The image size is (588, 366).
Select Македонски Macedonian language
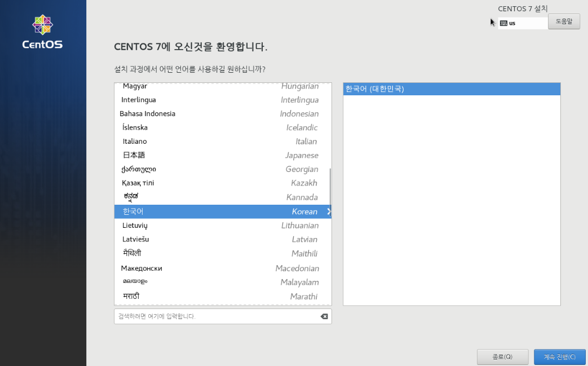click(223, 268)
